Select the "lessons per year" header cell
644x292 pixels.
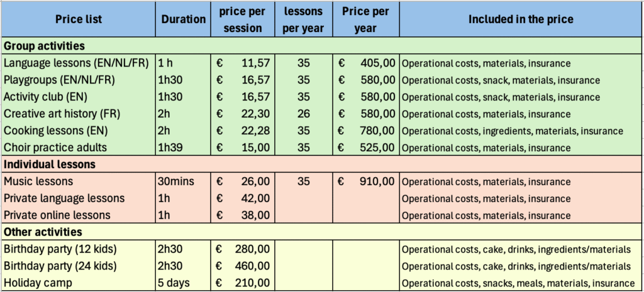tap(304, 19)
